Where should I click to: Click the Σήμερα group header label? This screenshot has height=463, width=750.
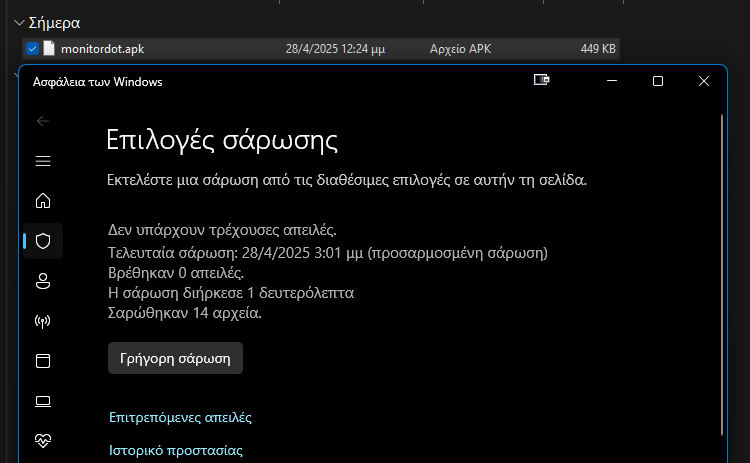56,22
